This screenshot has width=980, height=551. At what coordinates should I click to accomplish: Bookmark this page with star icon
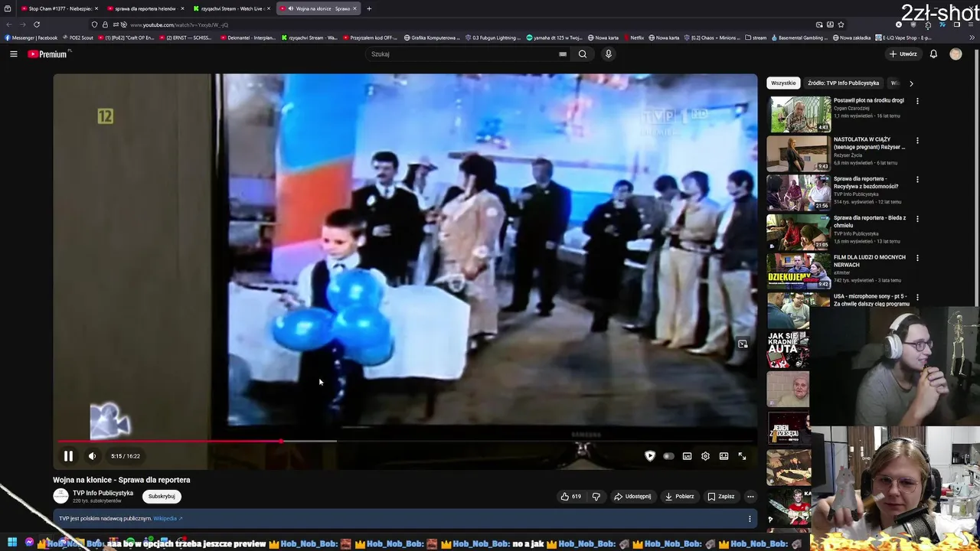(x=841, y=24)
